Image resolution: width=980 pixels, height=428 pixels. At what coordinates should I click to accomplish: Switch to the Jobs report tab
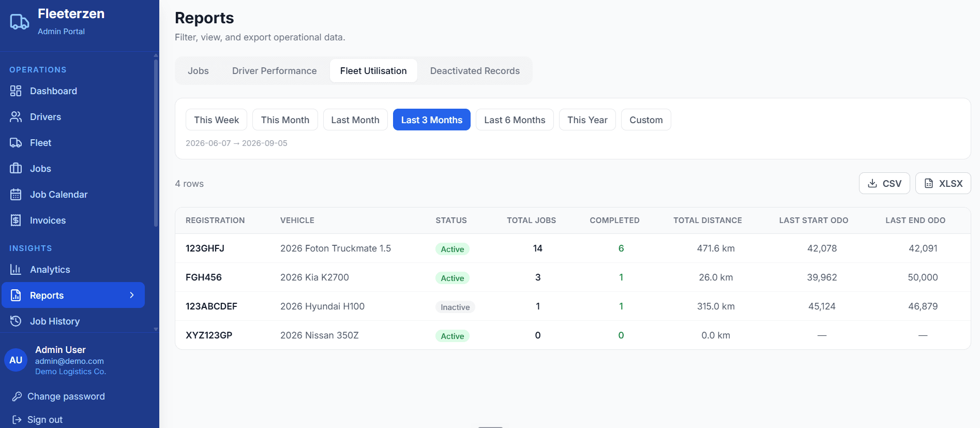click(x=198, y=71)
